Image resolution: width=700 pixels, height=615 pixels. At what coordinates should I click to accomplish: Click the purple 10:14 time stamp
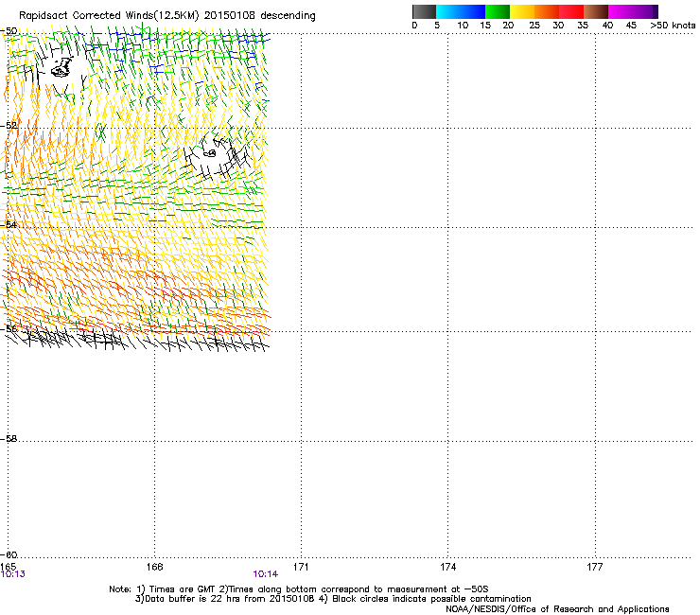point(265,574)
